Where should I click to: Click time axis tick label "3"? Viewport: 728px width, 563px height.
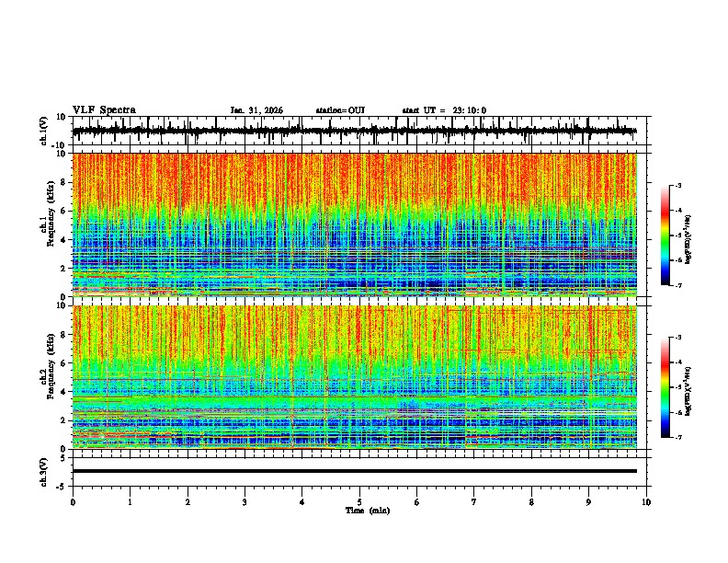(245, 502)
